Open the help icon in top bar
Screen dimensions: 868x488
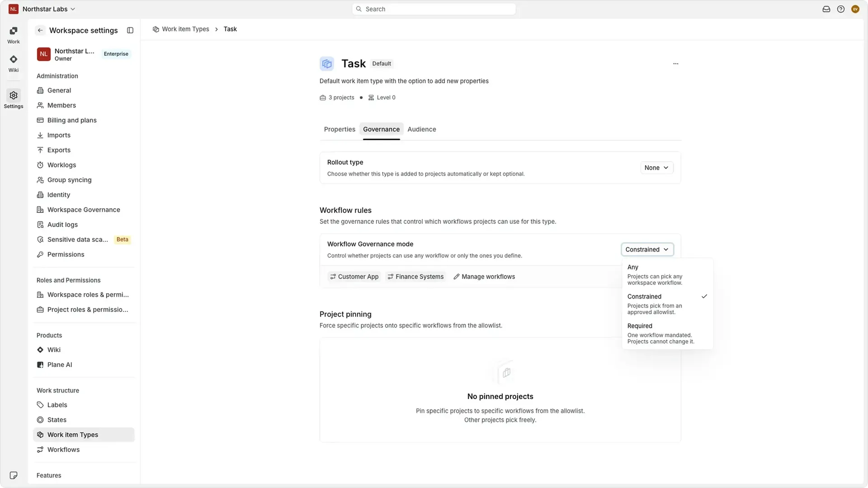[x=841, y=9]
